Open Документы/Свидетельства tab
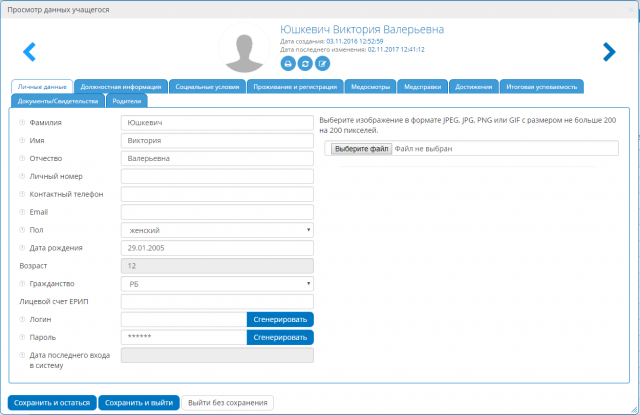Image resolution: width=640 pixels, height=415 pixels. click(x=58, y=101)
